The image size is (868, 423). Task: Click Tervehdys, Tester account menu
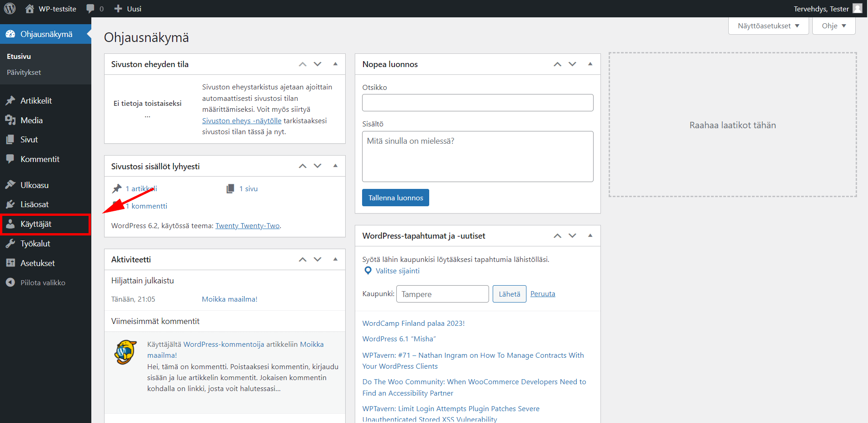(828, 9)
